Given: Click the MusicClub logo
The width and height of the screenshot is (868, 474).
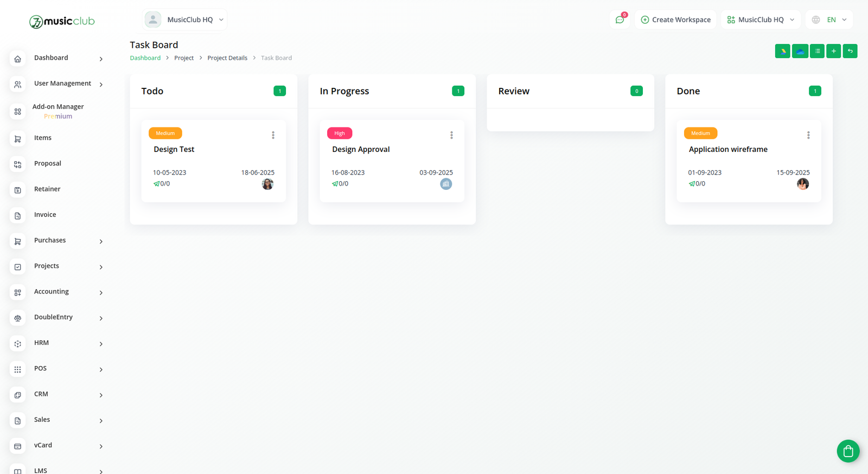Looking at the screenshot, I should click(x=62, y=21).
